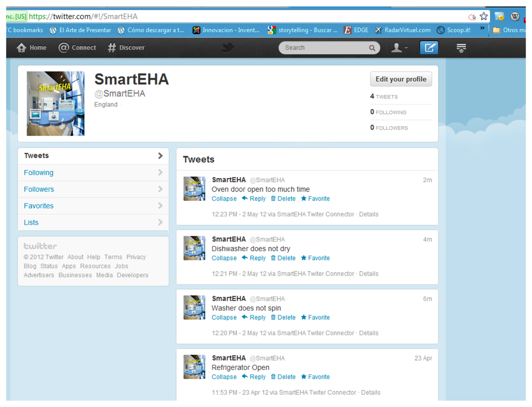
Task: Open Details of Refrigerator Open tweet
Action: click(x=371, y=392)
